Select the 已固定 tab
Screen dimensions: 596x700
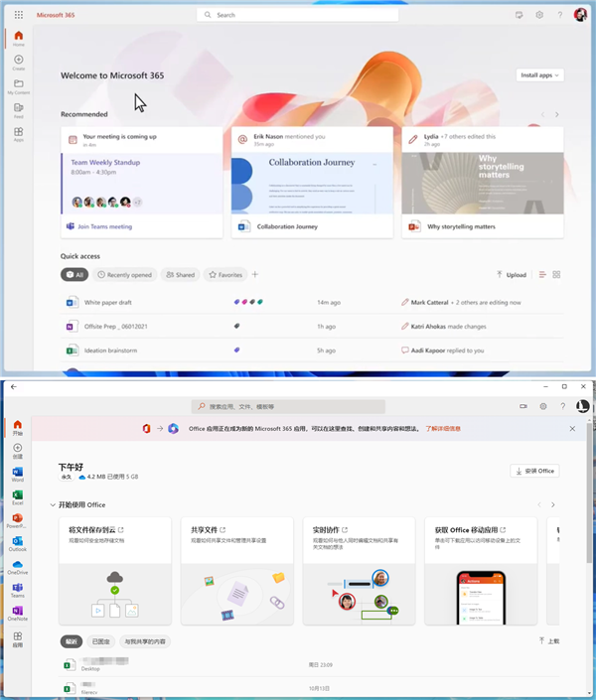(x=101, y=641)
